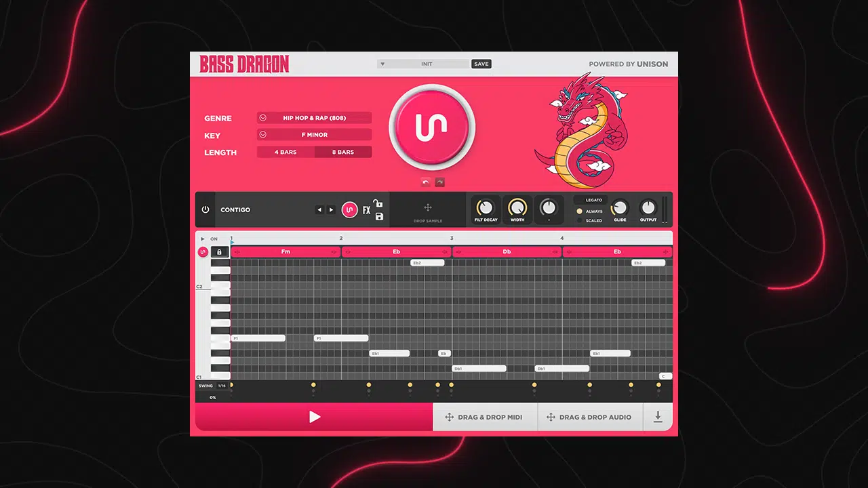Open the INIT preset dropdown
Viewport: 868px width, 488px height.
(423, 64)
